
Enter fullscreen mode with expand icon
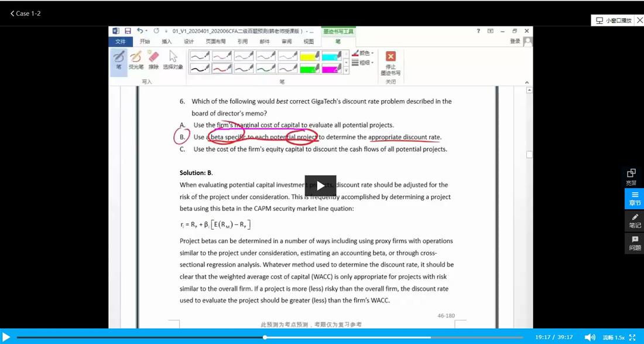point(632,337)
